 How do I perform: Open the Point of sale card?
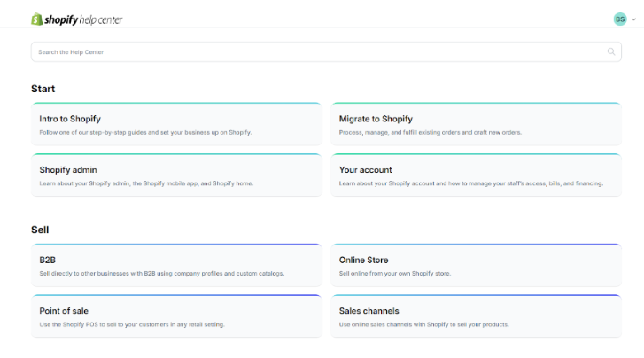(176, 315)
